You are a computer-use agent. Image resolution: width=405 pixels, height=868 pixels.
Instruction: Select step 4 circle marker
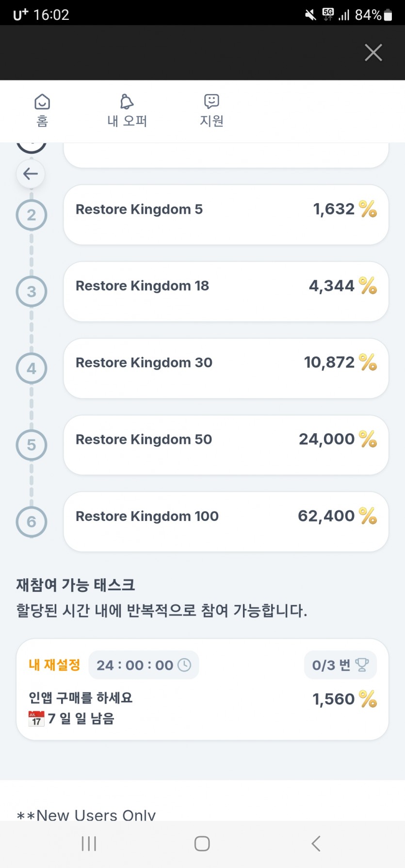(x=32, y=368)
